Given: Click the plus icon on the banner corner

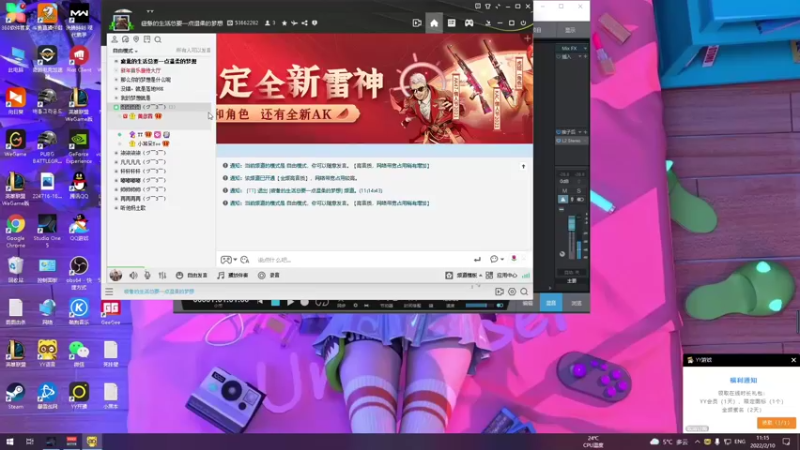Looking at the screenshot, I should (x=528, y=38).
